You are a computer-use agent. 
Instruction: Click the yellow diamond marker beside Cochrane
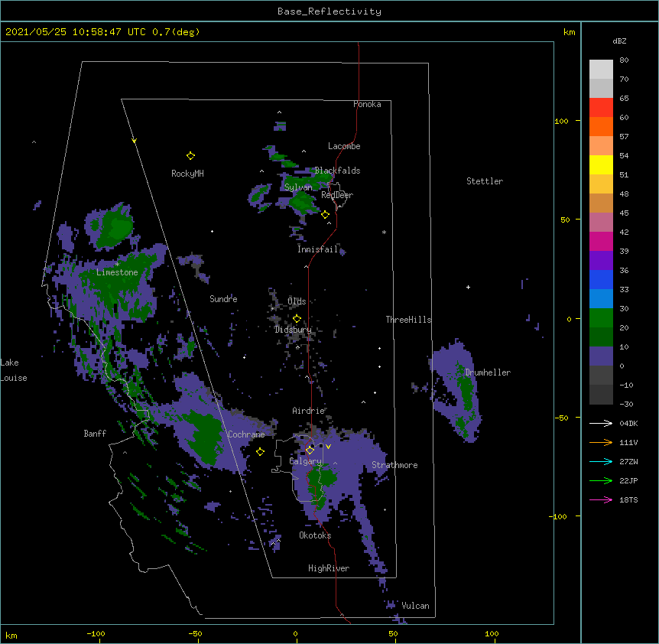pos(260,451)
